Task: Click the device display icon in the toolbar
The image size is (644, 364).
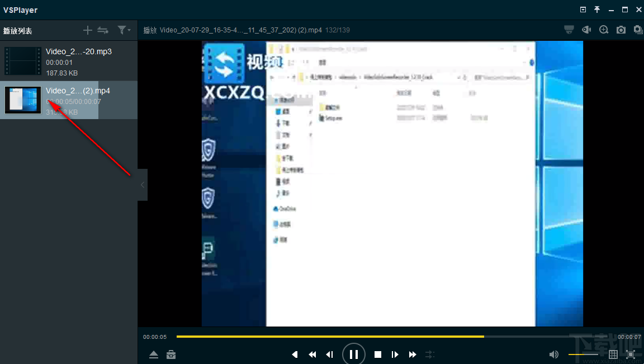Action: click(569, 29)
